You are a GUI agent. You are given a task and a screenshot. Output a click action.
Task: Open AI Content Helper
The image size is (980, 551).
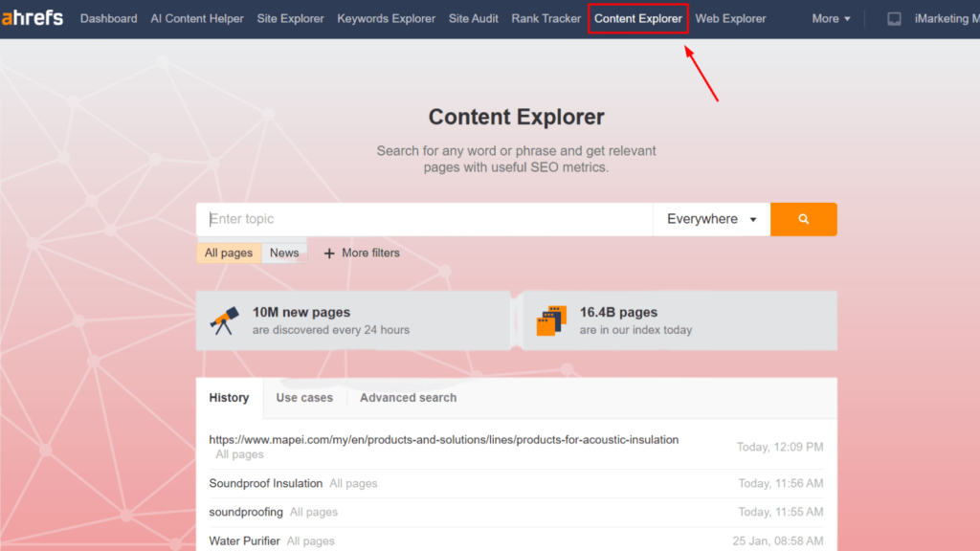(197, 19)
